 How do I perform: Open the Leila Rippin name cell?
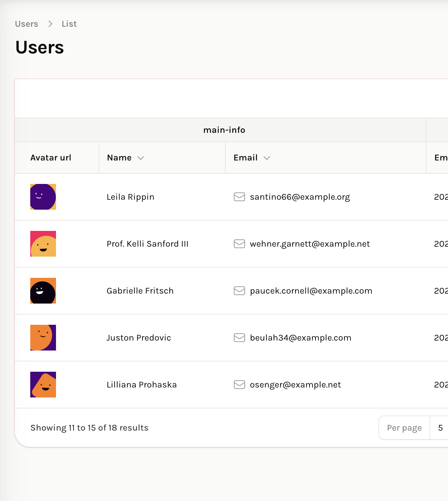click(x=130, y=197)
